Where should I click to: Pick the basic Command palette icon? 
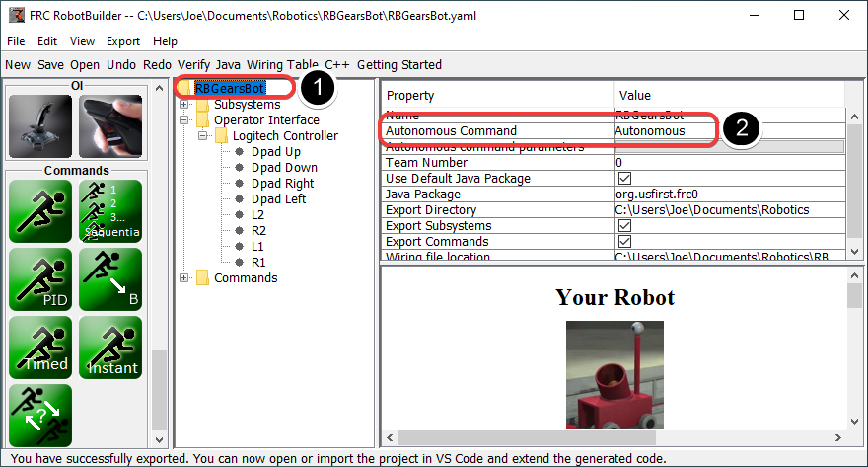tap(40, 211)
